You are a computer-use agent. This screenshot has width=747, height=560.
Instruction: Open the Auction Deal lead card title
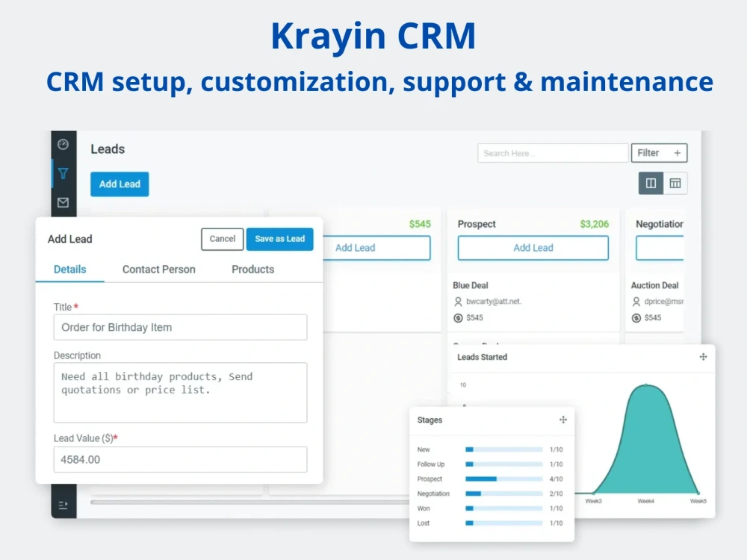(x=654, y=285)
